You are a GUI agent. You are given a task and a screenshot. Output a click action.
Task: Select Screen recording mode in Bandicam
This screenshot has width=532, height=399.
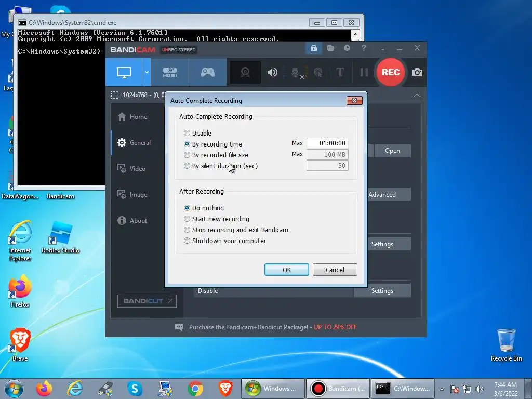124,72
